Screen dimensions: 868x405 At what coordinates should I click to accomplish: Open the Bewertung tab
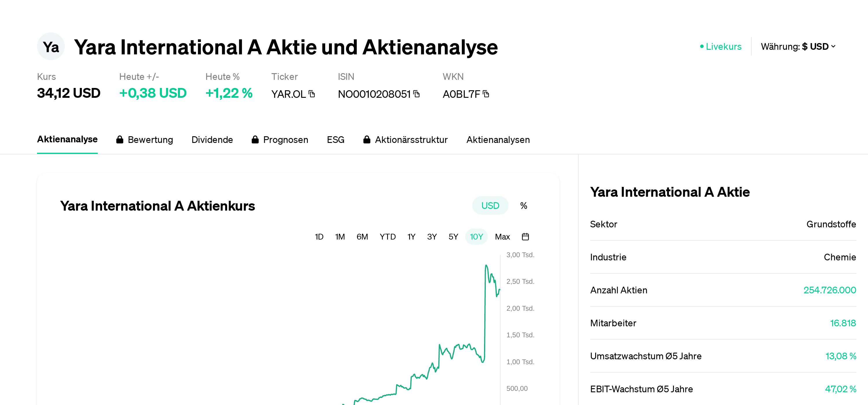point(145,139)
